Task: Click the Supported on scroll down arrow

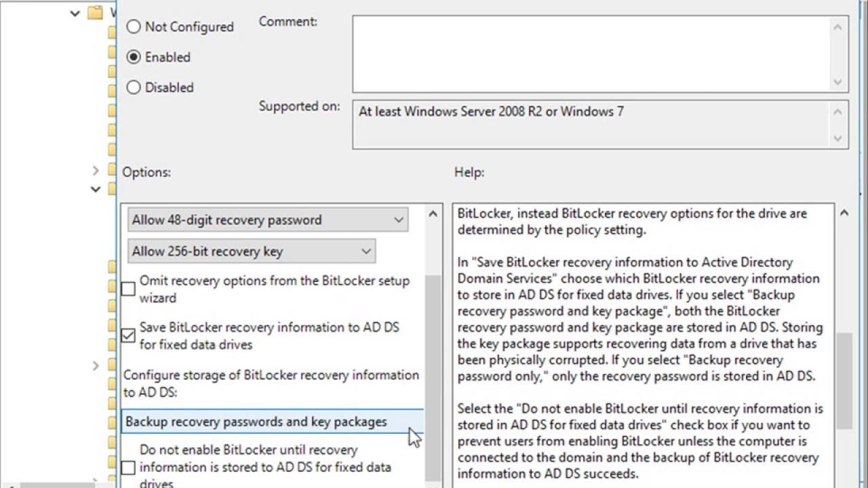Action: (x=838, y=138)
